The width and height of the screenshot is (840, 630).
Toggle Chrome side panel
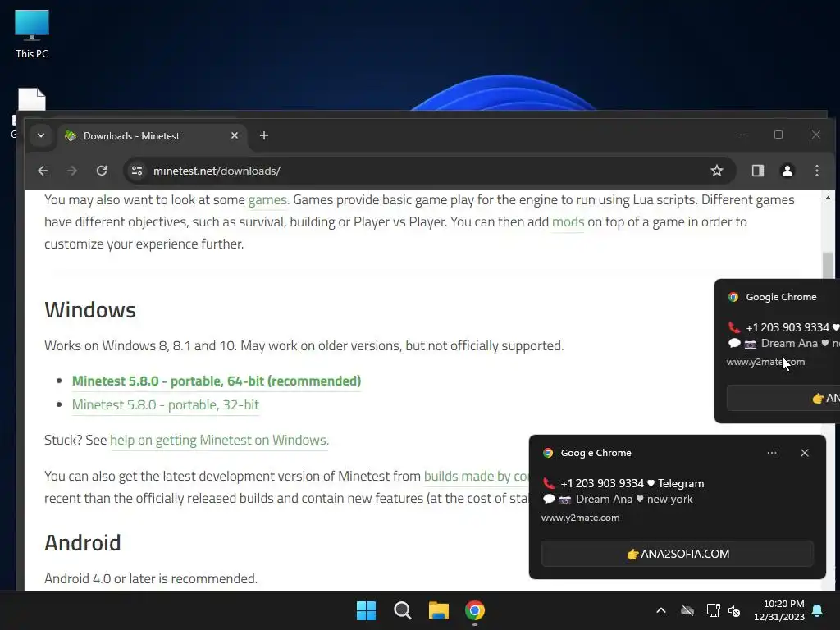[757, 171]
